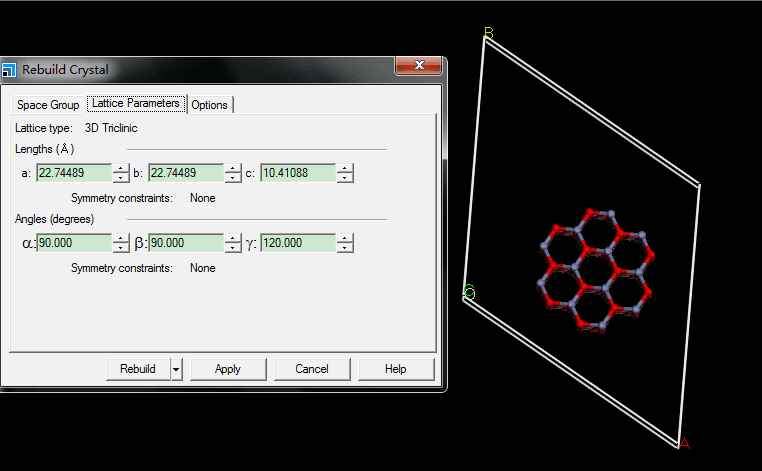Image resolution: width=762 pixels, height=471 pixels.
Task: Increase length a with up spinner
Action: coord(121,168)
